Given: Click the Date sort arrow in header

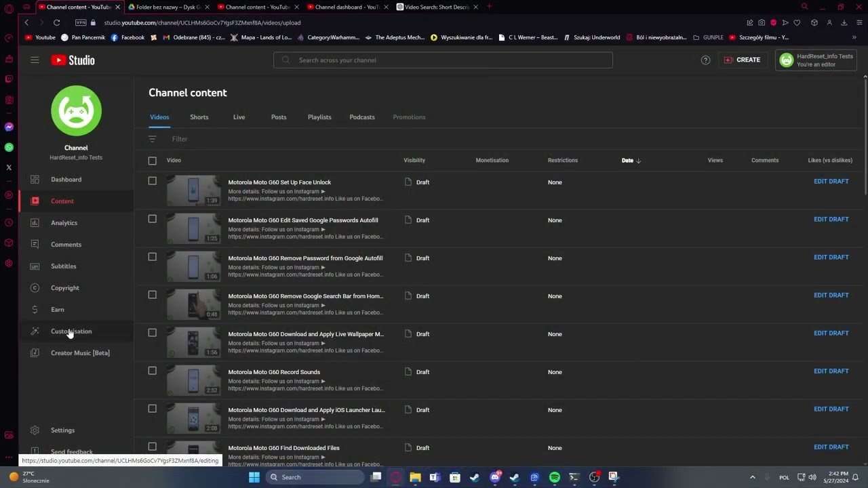Looking at the screenshot, I should point(638,161).
